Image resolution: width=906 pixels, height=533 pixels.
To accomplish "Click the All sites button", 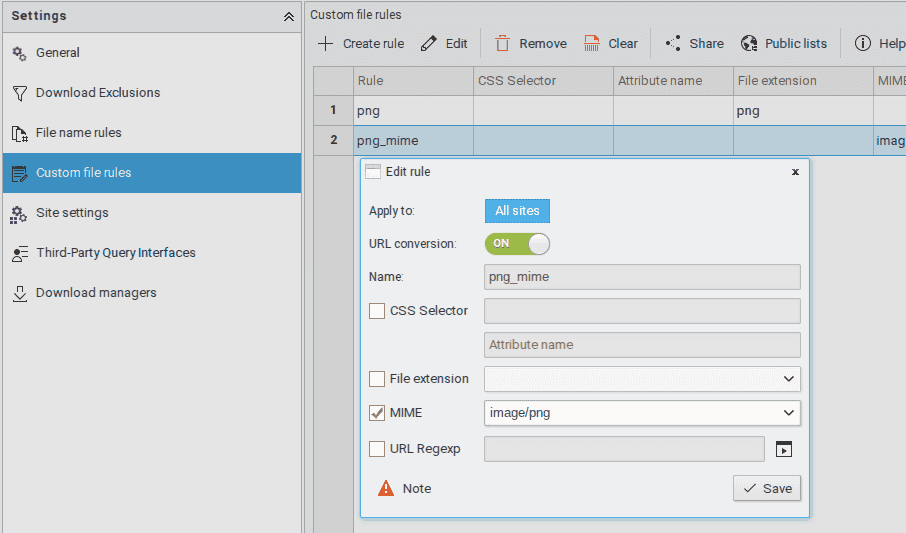I will click(x=517, y=211).
